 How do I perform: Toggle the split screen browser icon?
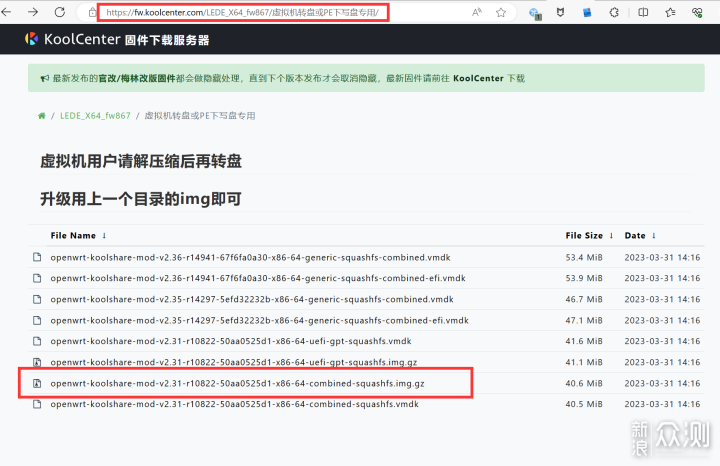click(641, 13)
